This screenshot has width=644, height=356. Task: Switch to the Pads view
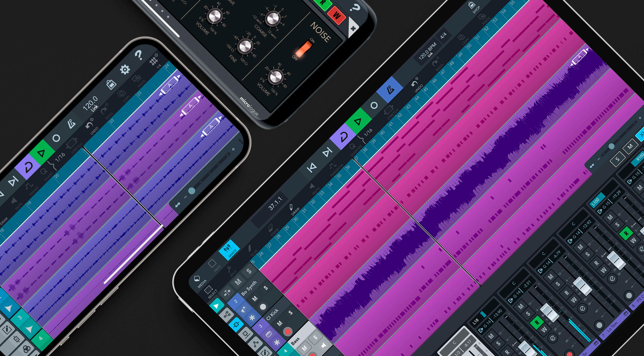(x=212, y=264)
